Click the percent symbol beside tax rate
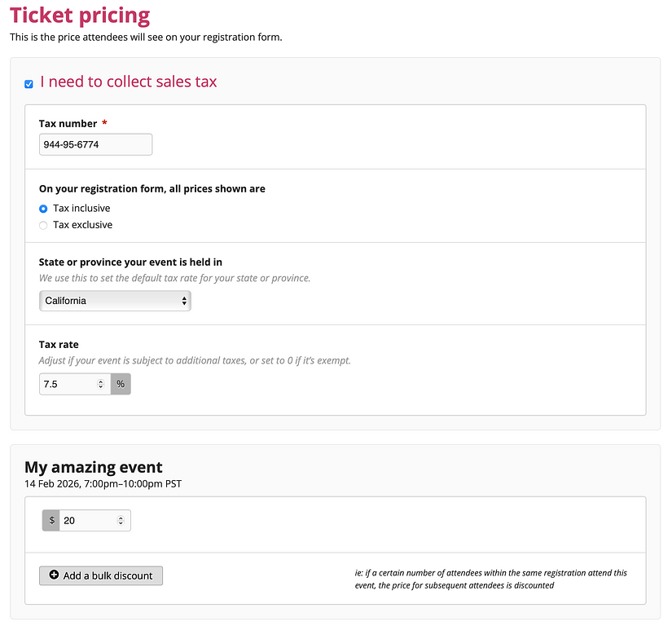672x626 pixels. (x=121, y=384)
